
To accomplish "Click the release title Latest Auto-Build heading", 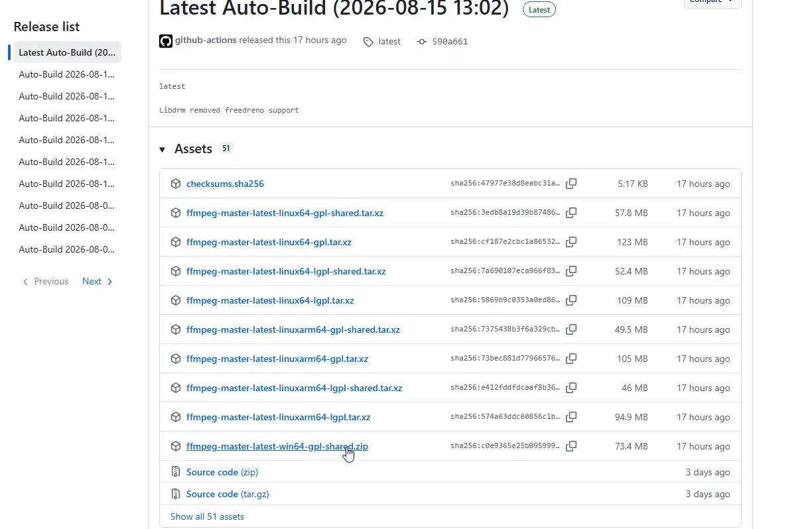I will pos(334,9).
